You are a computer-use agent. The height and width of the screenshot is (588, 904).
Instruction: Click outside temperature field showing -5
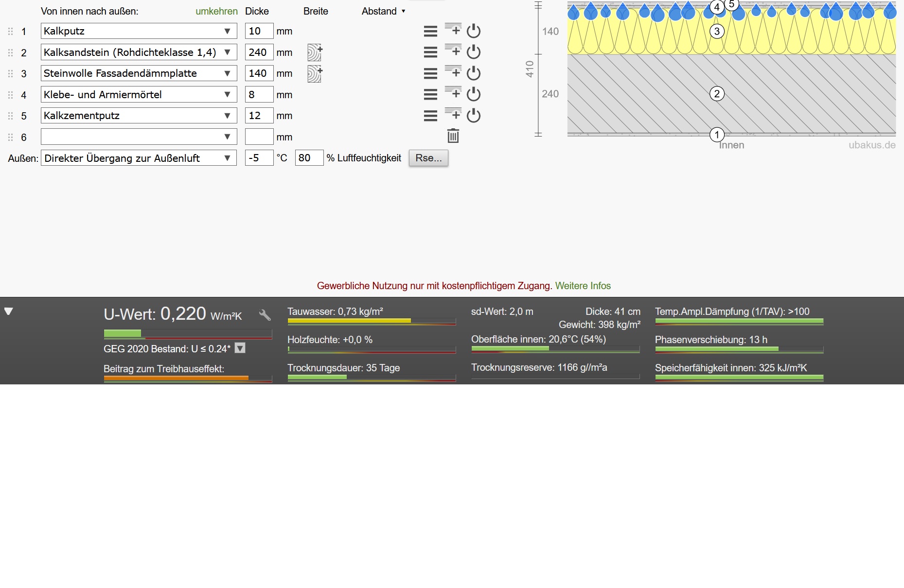tap(259, 158)
